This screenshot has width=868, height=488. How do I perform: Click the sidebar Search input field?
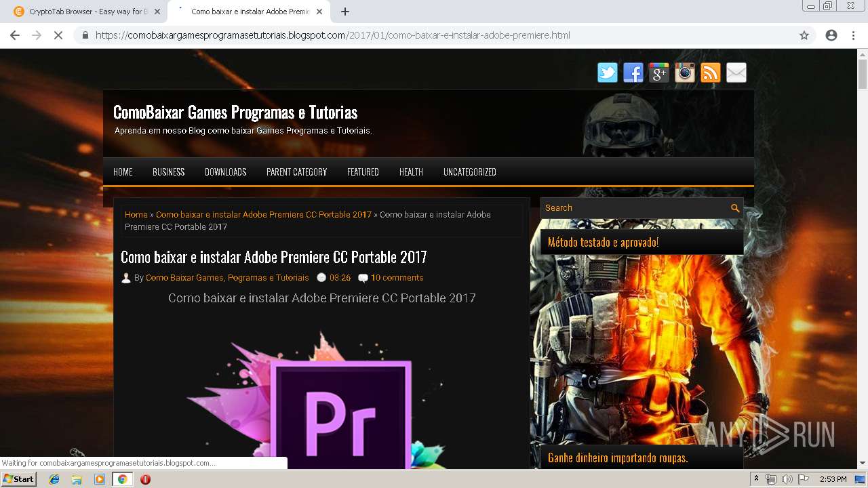pos(635,208)
